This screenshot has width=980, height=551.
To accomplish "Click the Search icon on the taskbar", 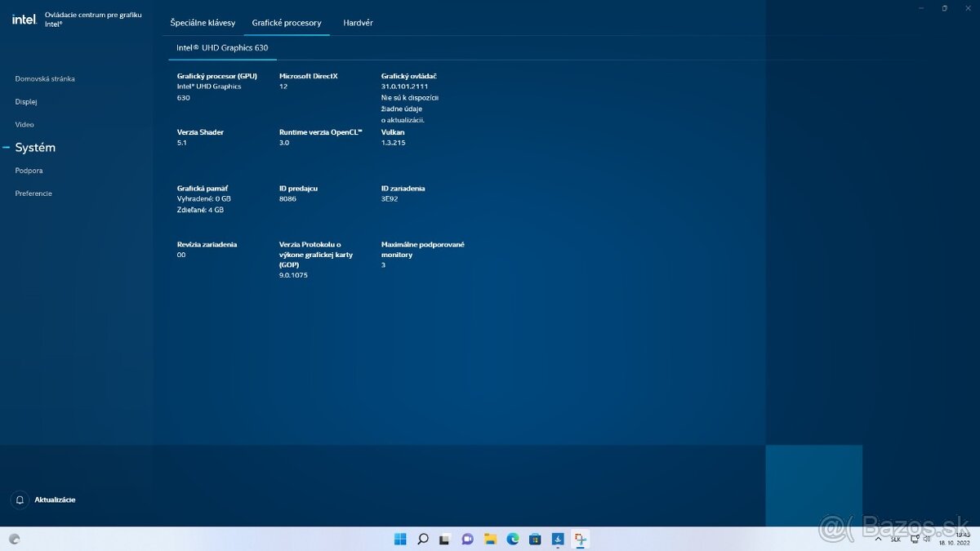I will (423, 539).
